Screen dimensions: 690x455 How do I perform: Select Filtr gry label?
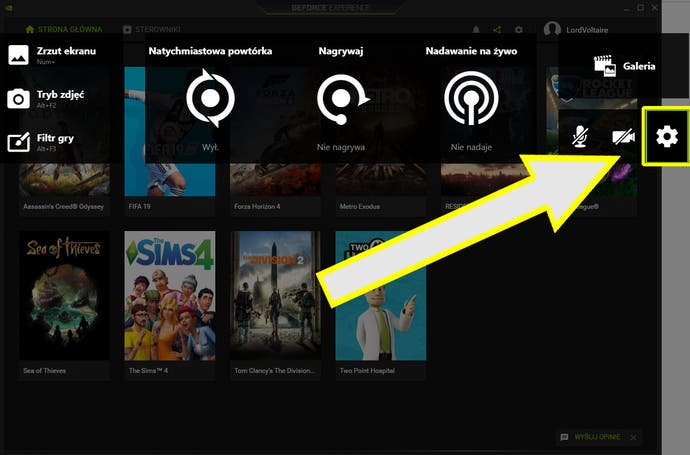[x=55, y=138]
